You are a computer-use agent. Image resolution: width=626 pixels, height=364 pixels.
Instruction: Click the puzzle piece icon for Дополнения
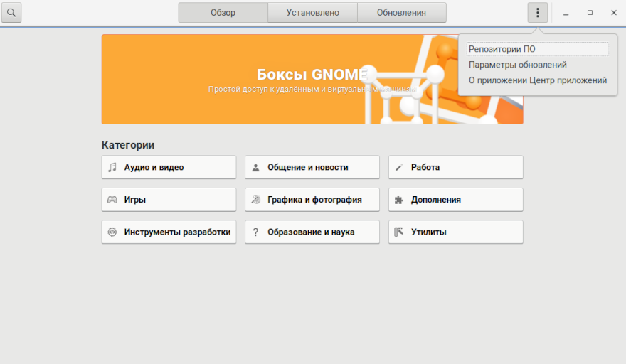click(399, 200)
